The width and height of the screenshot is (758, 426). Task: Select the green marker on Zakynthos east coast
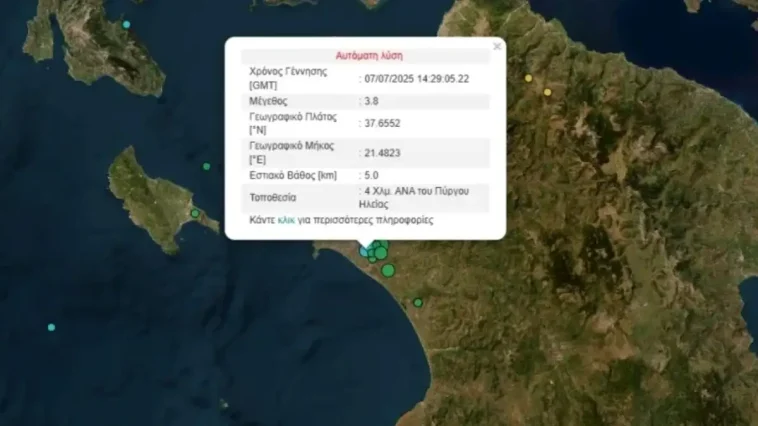[x=195, y=213]
